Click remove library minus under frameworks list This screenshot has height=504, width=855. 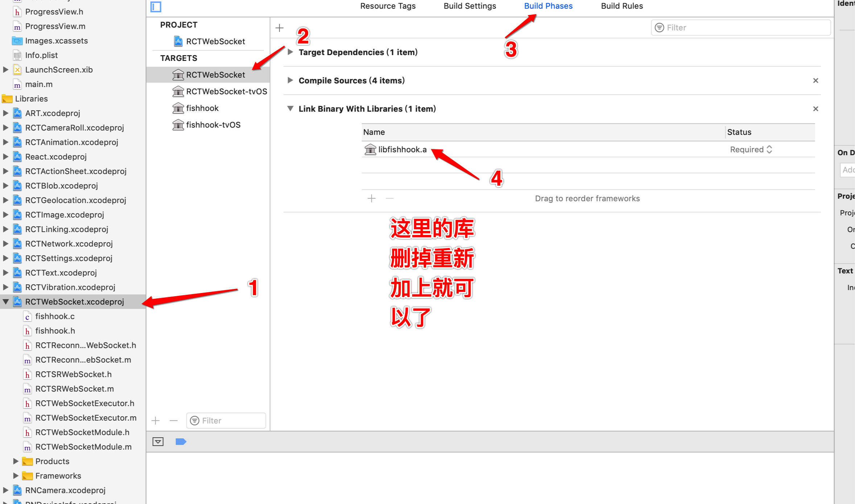(389, 198)
